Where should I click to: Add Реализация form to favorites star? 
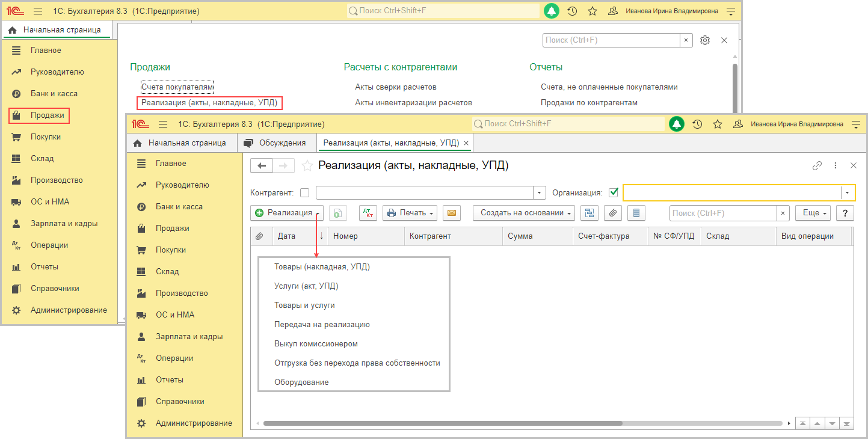(x=307, y=165)
